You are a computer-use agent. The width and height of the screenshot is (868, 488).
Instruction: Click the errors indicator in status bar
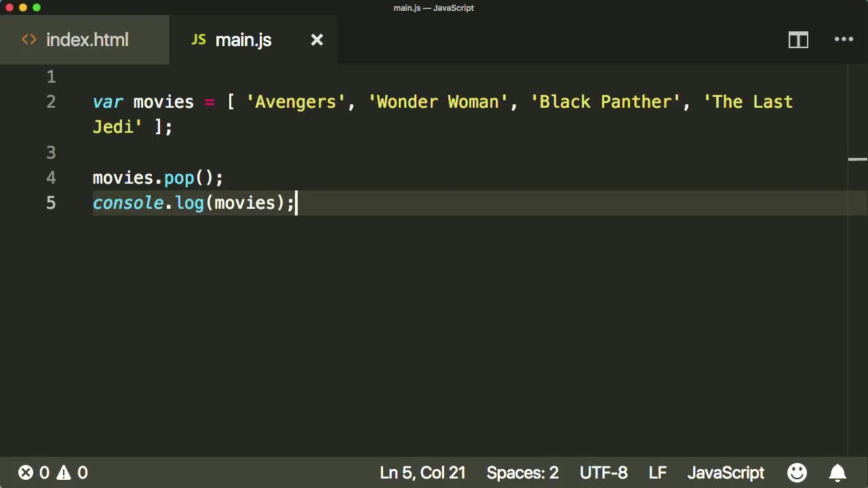[33, 472]
